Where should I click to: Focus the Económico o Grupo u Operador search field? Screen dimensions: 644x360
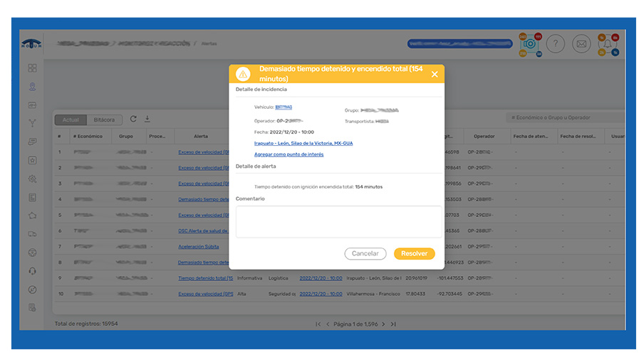[x=565, y=117]
